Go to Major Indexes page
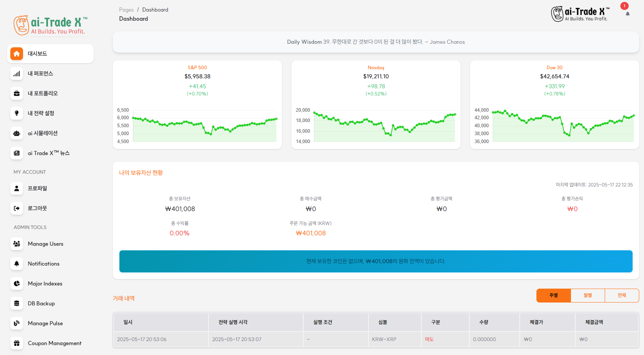 click(45, 283)
